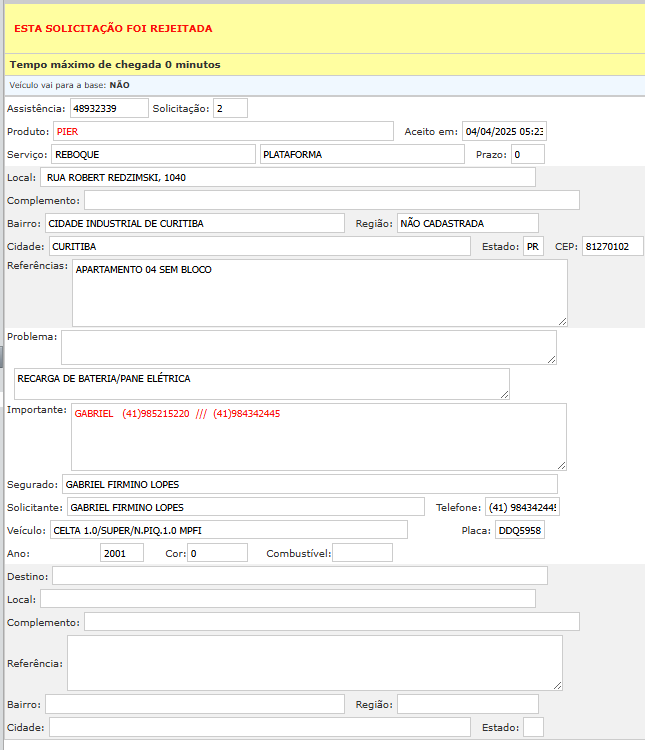Focus the Aceito em date field
The height and width of the screenshot is (750, 645).
tap(504, 131)
